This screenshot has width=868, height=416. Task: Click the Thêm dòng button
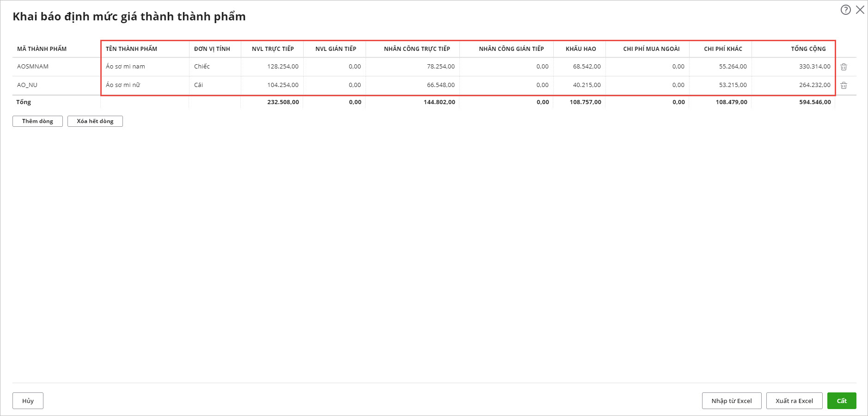click(x=37, y=121)
